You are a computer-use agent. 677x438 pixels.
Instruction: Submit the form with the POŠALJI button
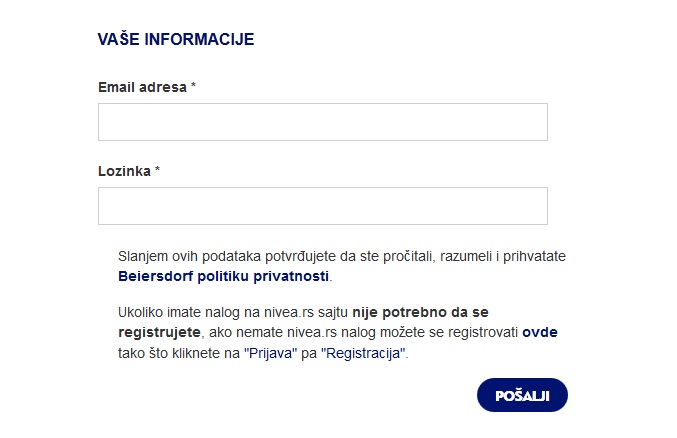pos(522,395)
